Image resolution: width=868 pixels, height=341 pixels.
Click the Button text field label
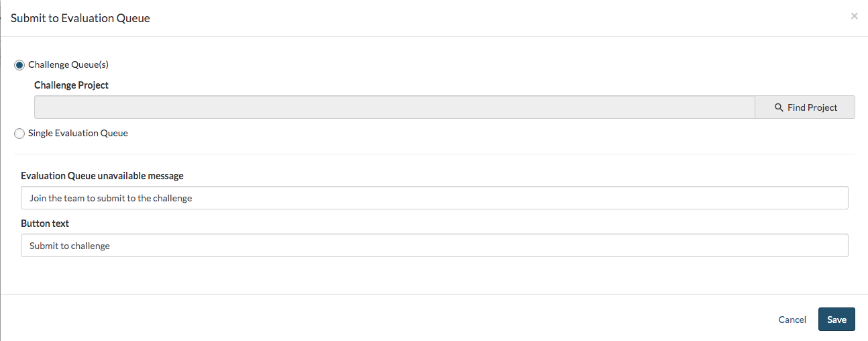pos(45,224)
